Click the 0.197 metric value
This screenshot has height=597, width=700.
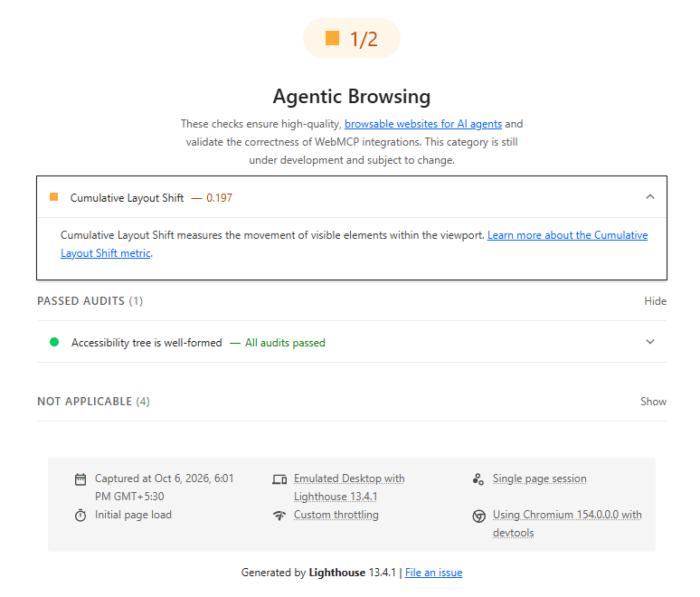tap(219, 198)
